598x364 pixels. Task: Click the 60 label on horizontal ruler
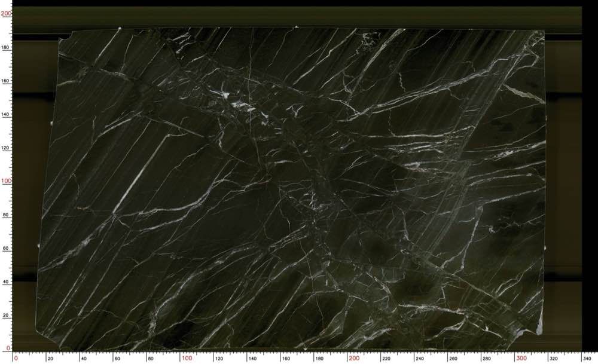[x=118, y=359]
